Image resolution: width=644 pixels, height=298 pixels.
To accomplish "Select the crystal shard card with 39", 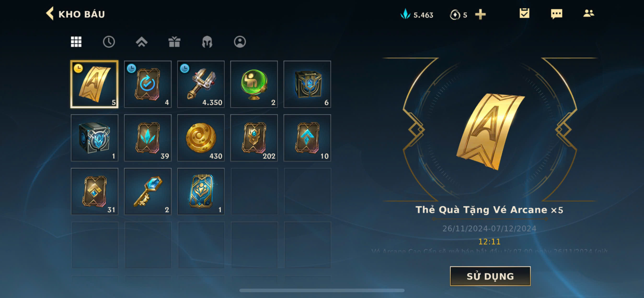I will pyautogui.click(x=148, y=138).
